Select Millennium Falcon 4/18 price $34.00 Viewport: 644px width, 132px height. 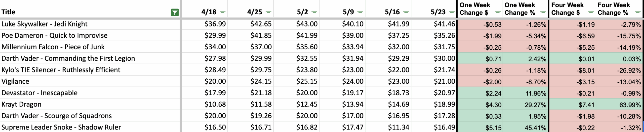(x=205, y=47)
